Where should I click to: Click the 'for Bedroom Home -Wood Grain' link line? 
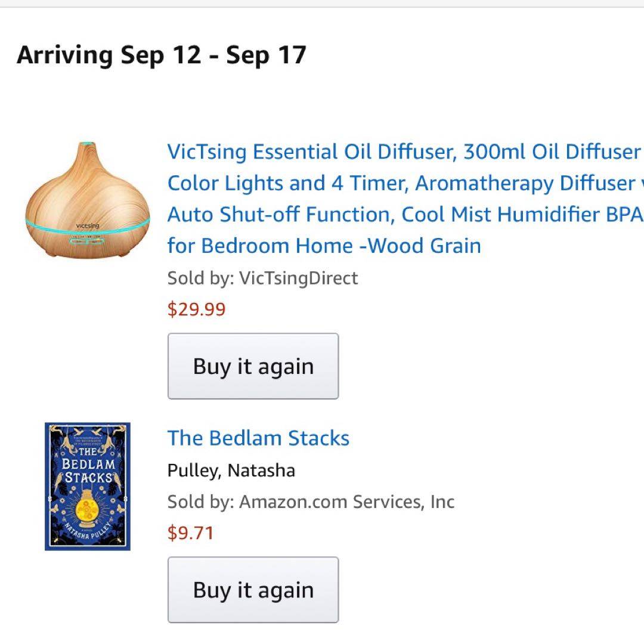tap(324, 245)
